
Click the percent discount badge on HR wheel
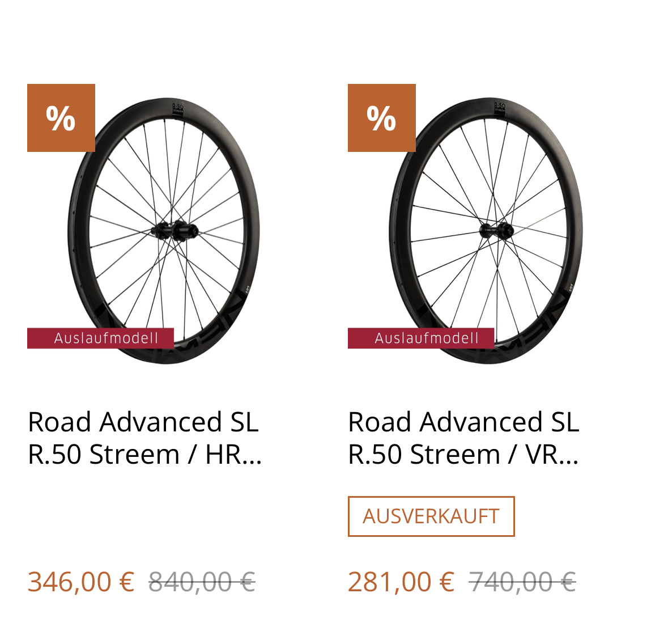(61, 118)
